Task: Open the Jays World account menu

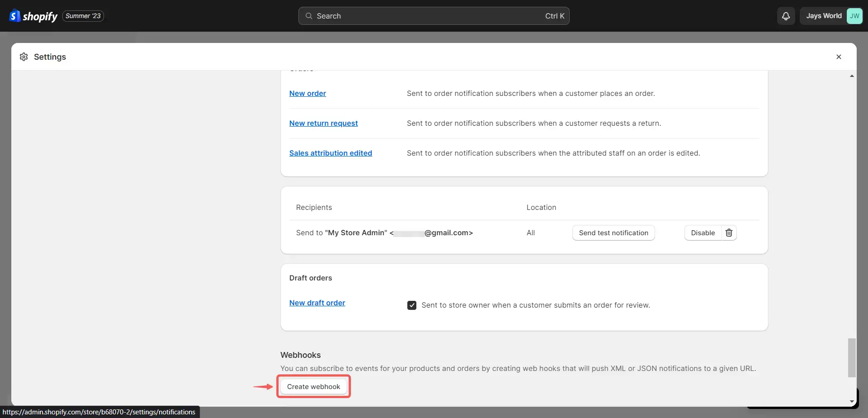Action: point(831,16)
